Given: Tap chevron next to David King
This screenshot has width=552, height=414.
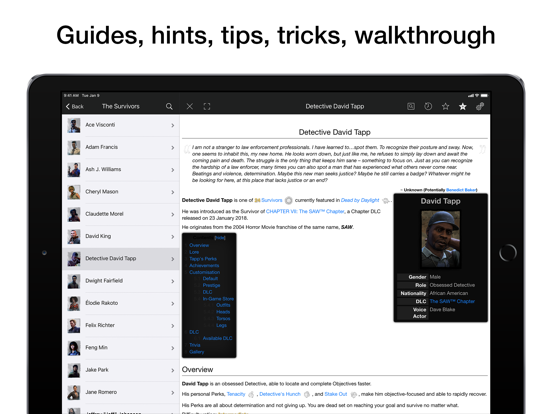Looking at the screenshot, I should pyautogui.click(x=173, y=237).
